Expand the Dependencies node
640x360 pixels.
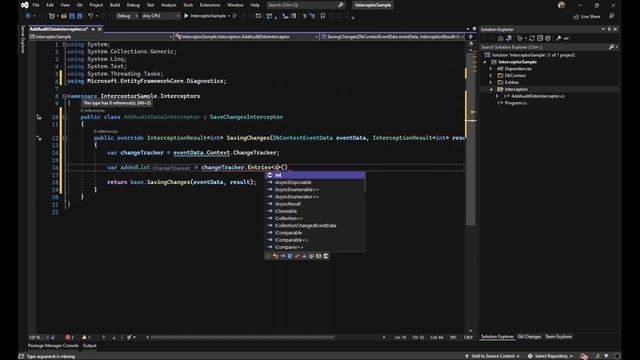tap(491, 69)
